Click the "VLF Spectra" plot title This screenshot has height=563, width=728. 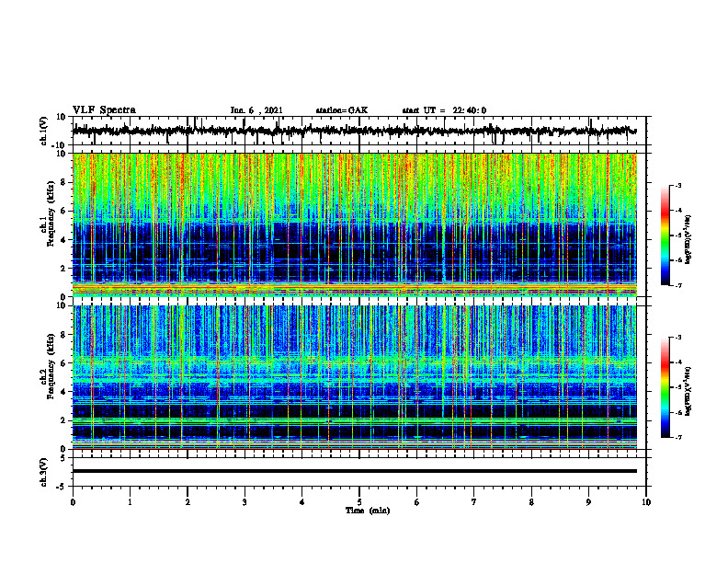(x=104, y=110)
